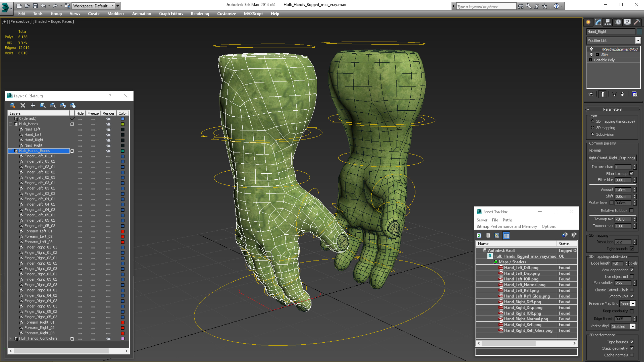This screenshot has height=362, width=644.
Task: Click Hand_Right object color swatch
Action: (x=639, y=32)
